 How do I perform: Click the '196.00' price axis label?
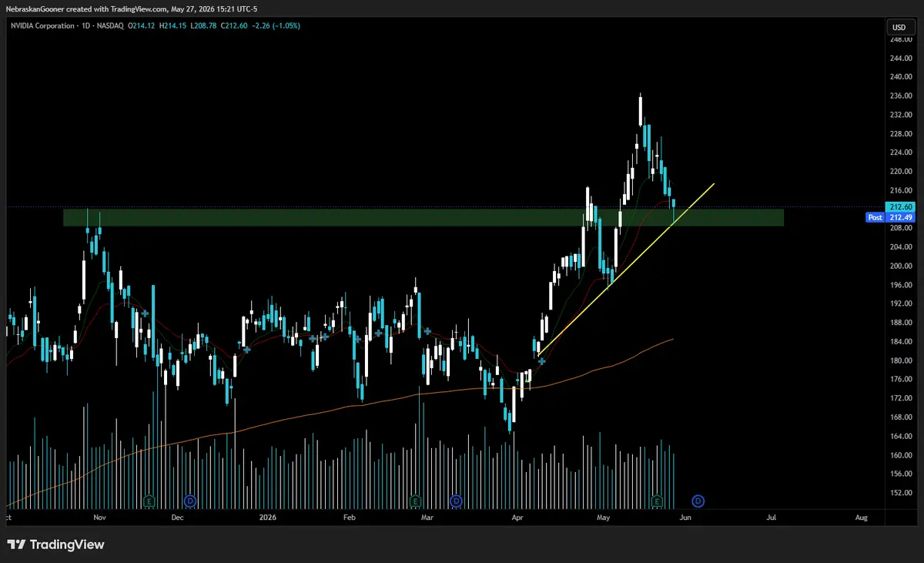point(901,285)
